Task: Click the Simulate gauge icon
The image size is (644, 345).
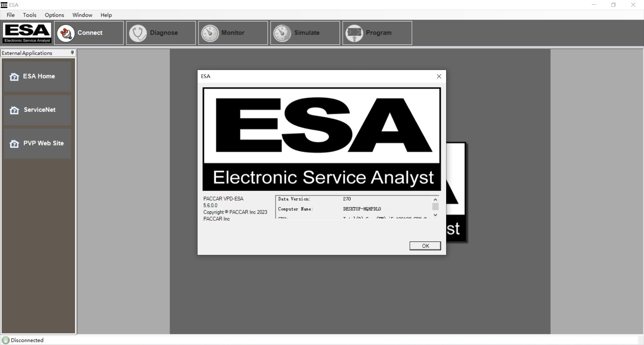Action: [282, 33]
